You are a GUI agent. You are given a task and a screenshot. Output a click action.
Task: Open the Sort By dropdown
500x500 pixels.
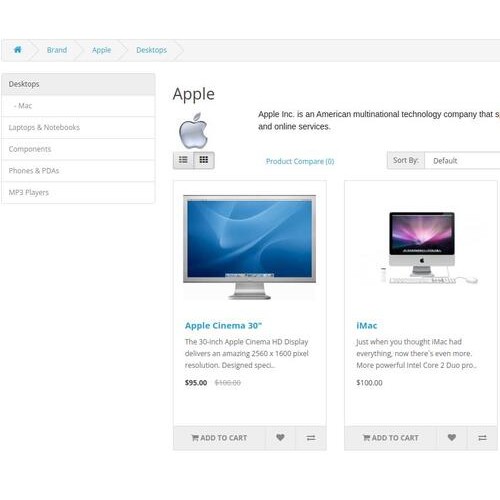(x=462, y=161)
